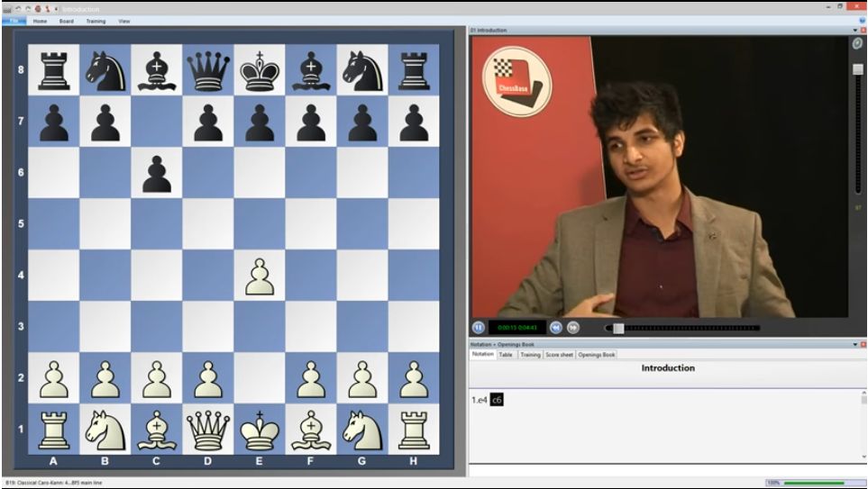Click the skip forward video button
Screen dimensions: 868x489
click(x=573, y=328)
